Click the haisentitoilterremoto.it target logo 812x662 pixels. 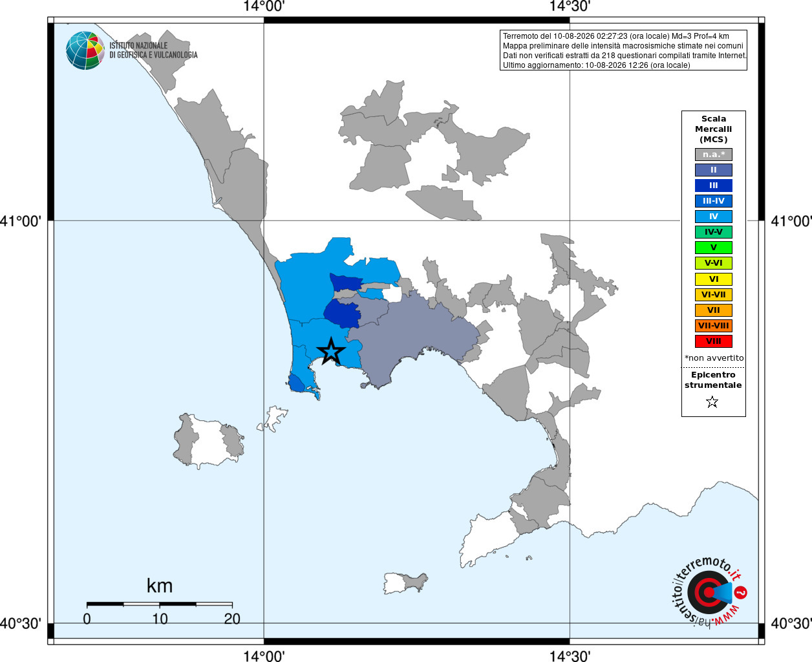tap(707, 592)
